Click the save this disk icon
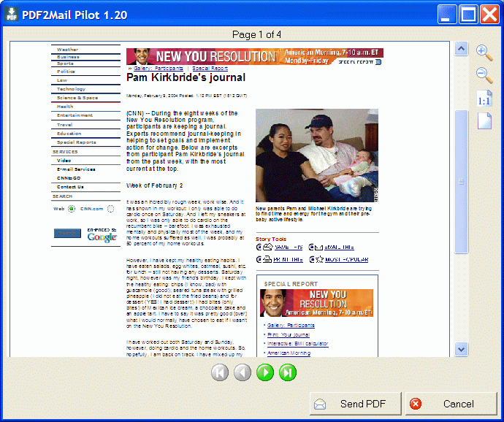Image resolution: width=504 pixels, height=422 pixels. click(268, 247)
